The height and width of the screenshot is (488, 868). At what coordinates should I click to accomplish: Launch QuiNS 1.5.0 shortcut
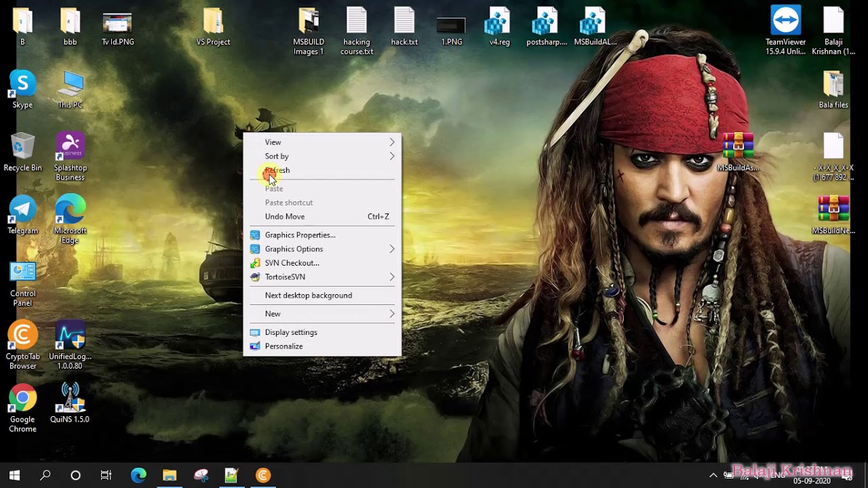point(70,399)
